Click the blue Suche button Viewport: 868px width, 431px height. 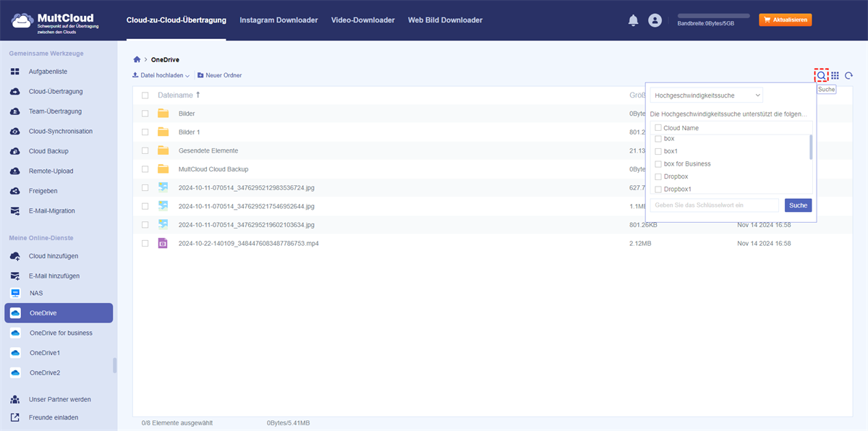point(798,205)
